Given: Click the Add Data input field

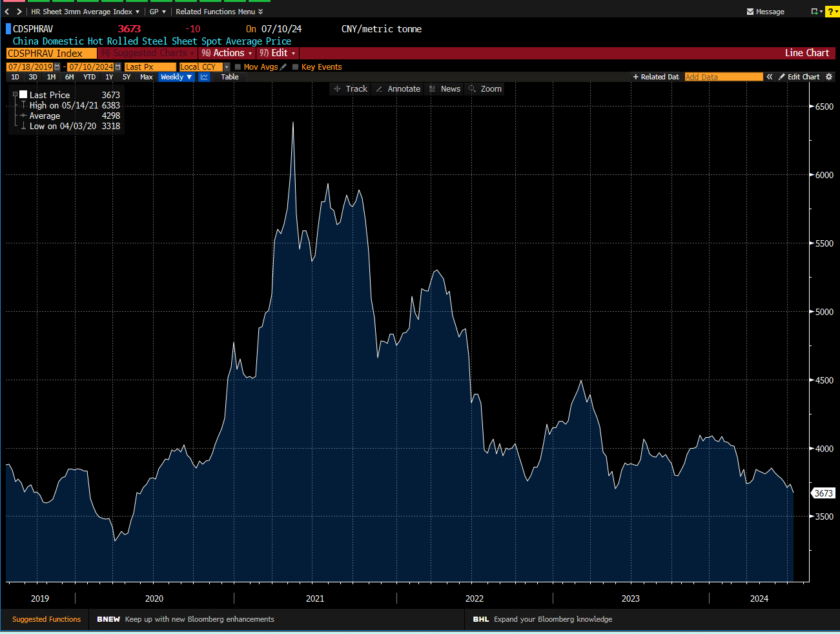Looking at the screenshot, I should [724, 77].
